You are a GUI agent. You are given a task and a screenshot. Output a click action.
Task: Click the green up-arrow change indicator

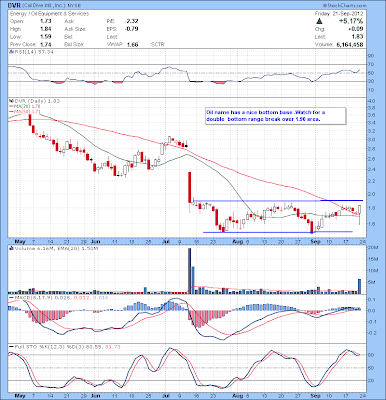tap(319, 21)
